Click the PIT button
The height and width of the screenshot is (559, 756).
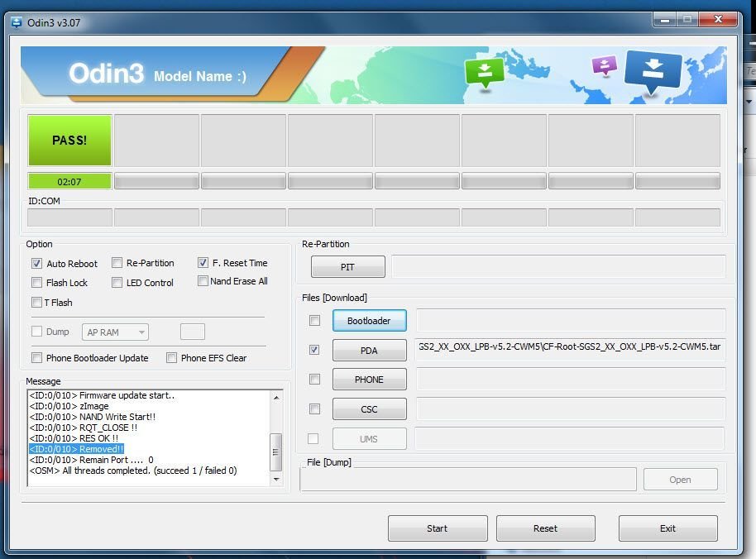347,267
